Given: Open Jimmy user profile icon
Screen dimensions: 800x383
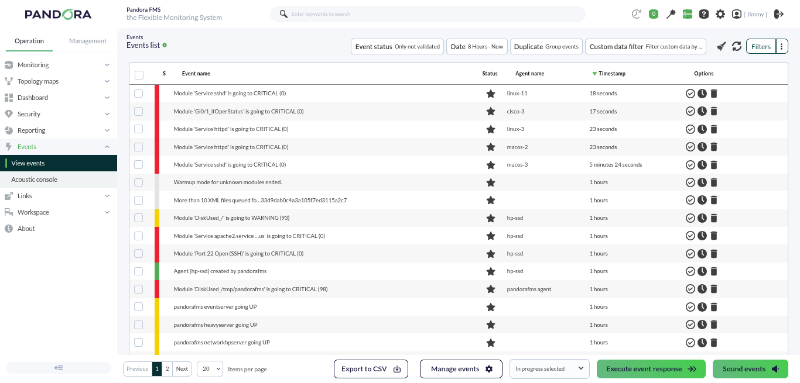Looking at the screenshot, I should 736,14.
